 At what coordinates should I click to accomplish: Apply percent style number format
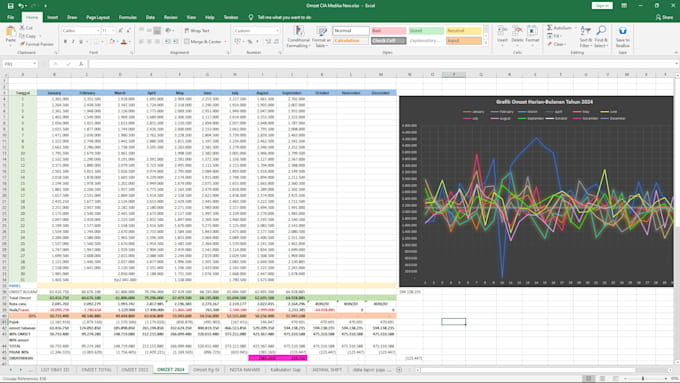(250, 42)
